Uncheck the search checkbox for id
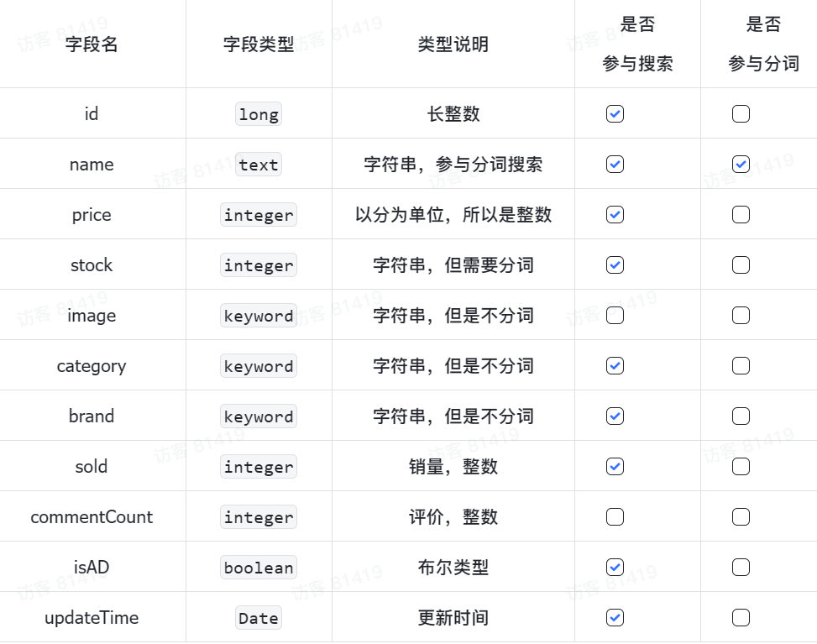Screen dimensions: 817x644 615,114
